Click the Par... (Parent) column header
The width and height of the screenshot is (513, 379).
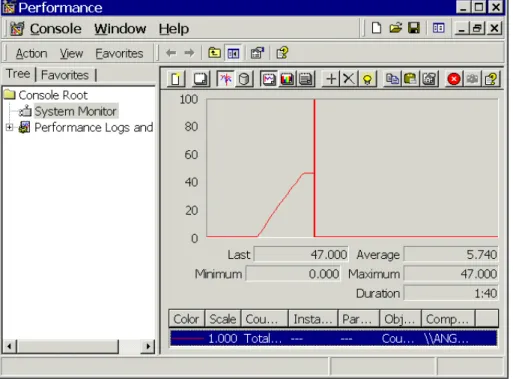click(x=359, y=319)
